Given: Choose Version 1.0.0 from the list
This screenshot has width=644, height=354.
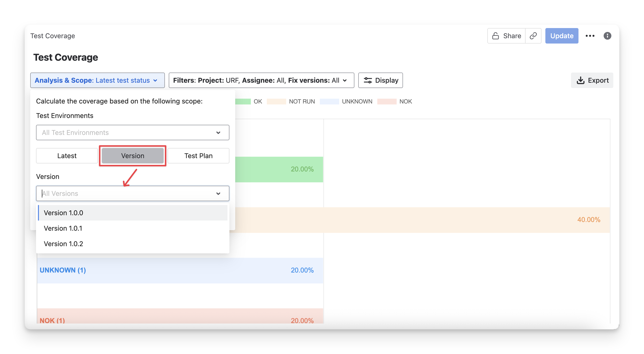Looking at the screenshot, I should (x=64, y=213).
